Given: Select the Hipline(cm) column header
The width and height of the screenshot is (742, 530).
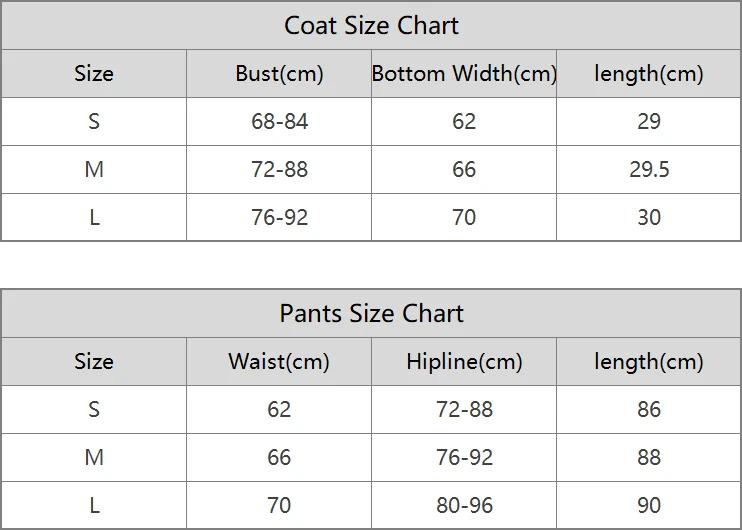Looking at the screenshot, I should pos(464,362).
